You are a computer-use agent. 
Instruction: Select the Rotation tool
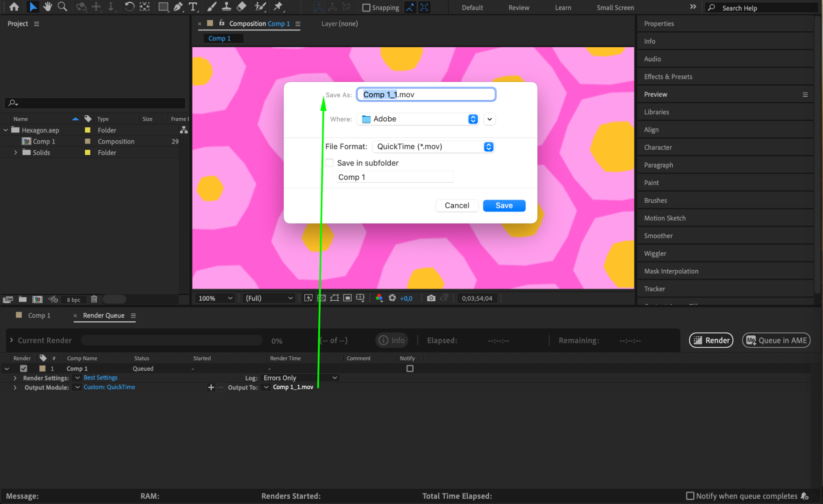point(129,7)
